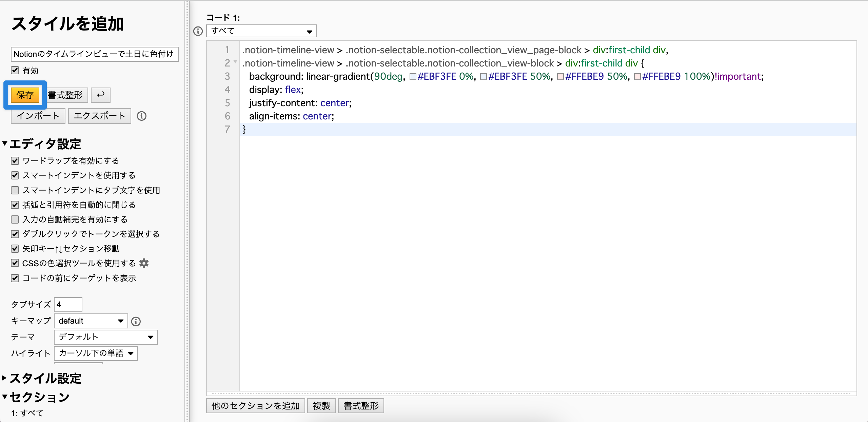Enable 入力の自動補完を有効にする checkbox
This screenshot has height=422, width=868.
15,219
